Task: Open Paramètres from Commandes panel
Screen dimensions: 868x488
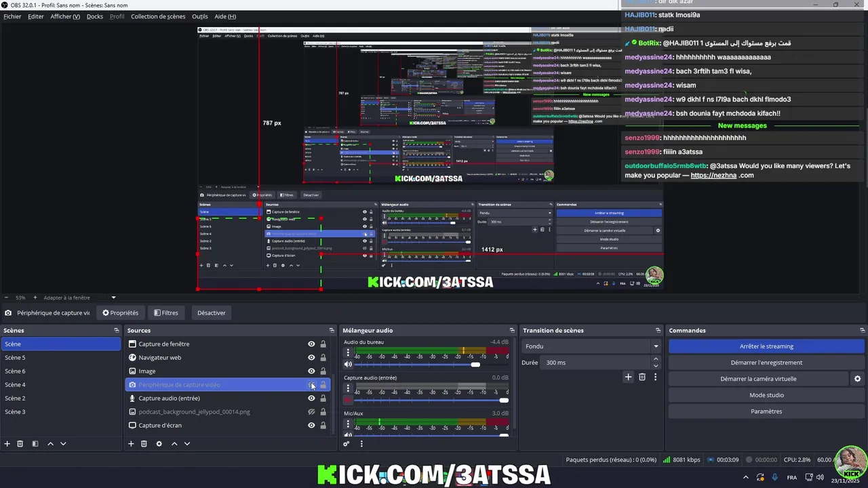Action: pos(766,411)
